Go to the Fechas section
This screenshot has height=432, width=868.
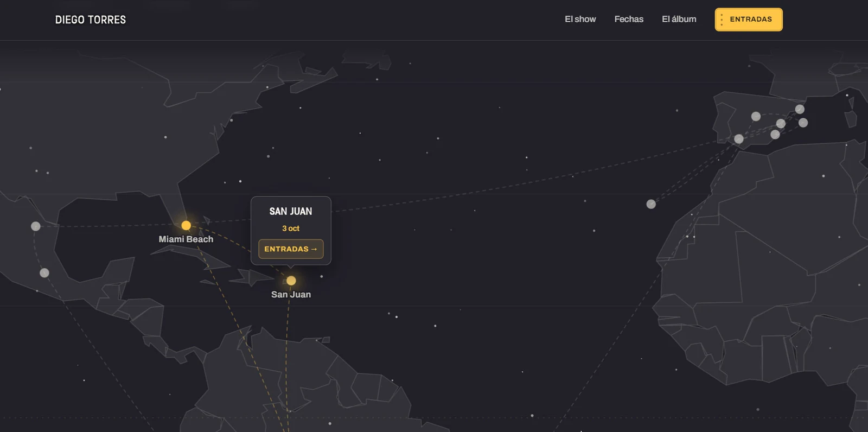[x=629, y=19]
